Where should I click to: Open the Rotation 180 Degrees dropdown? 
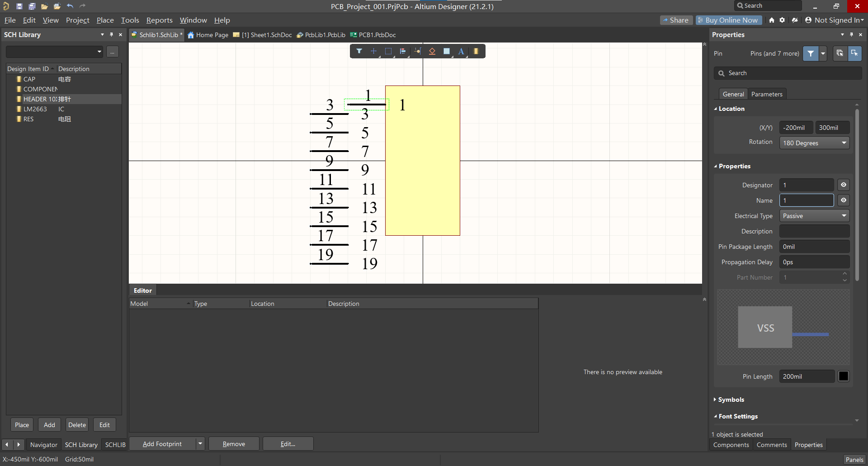(815, 143)
